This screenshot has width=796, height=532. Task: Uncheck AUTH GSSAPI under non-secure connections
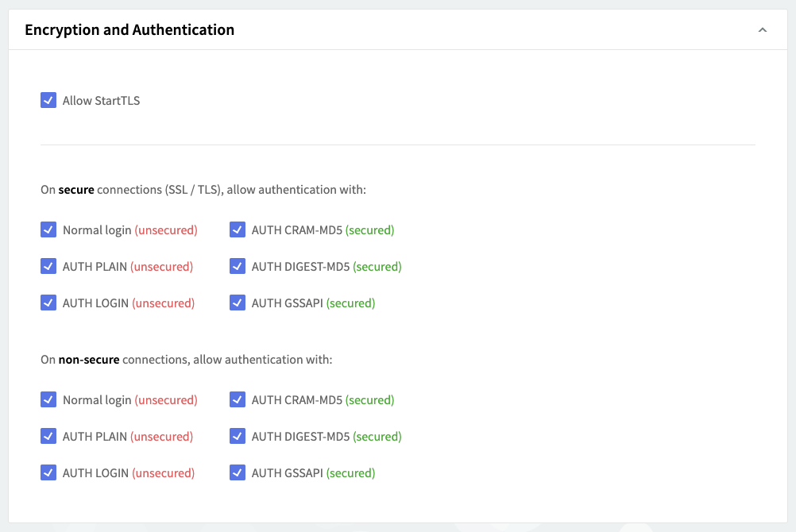(x=238, y=472)
